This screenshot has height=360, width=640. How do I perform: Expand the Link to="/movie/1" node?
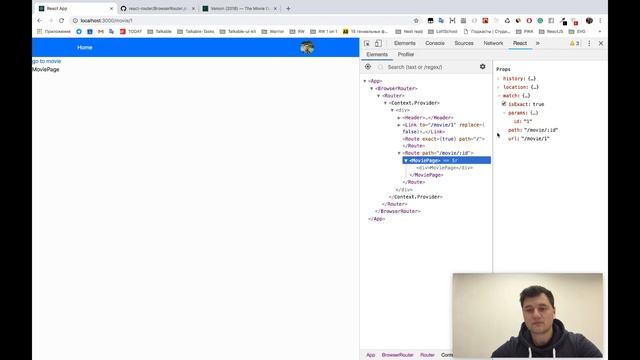click(x=399, y=125)
